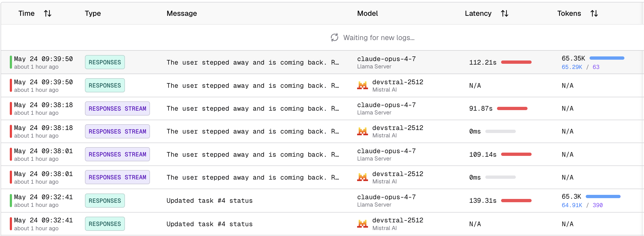This screenshot has width=644, height=236.
Task: Click the 'Waiting for new logs...' status text
Action: (x=379, y=38)
